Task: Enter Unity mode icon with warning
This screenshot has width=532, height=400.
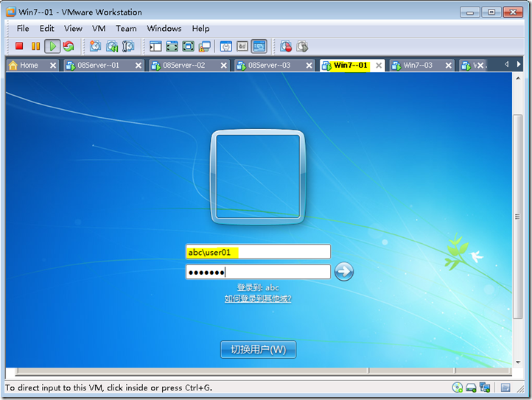Action: pyautogui.click(x=205, y=46)
